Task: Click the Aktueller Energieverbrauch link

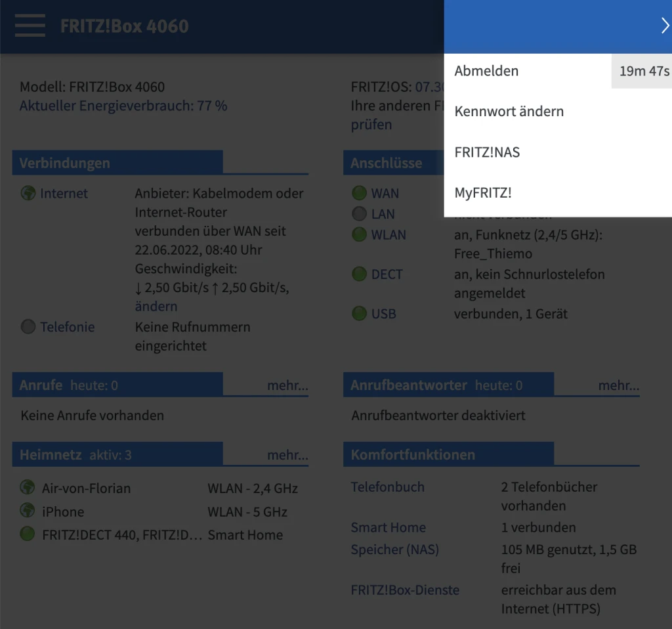Action: point(123,106)
